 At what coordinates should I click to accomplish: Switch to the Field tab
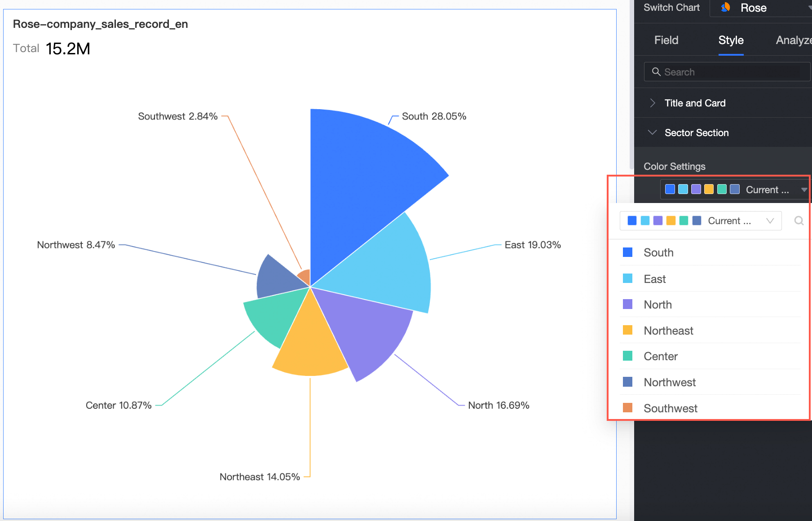point(666,40)
